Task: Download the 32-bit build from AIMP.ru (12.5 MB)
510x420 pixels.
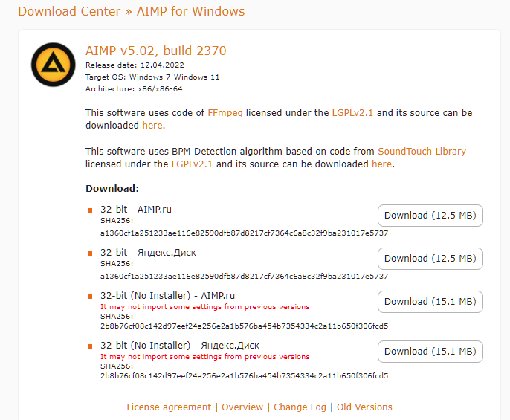Action: click(430, 216)
